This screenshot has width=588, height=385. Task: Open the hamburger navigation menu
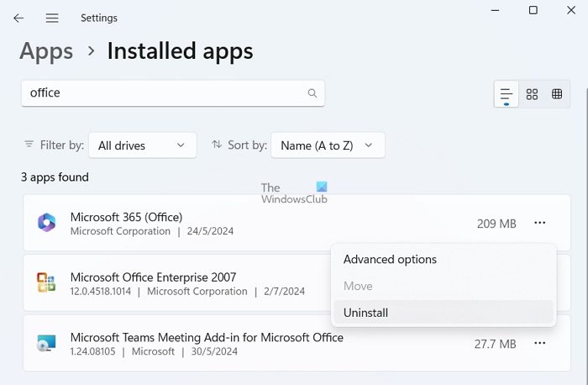tap(52, 18)
